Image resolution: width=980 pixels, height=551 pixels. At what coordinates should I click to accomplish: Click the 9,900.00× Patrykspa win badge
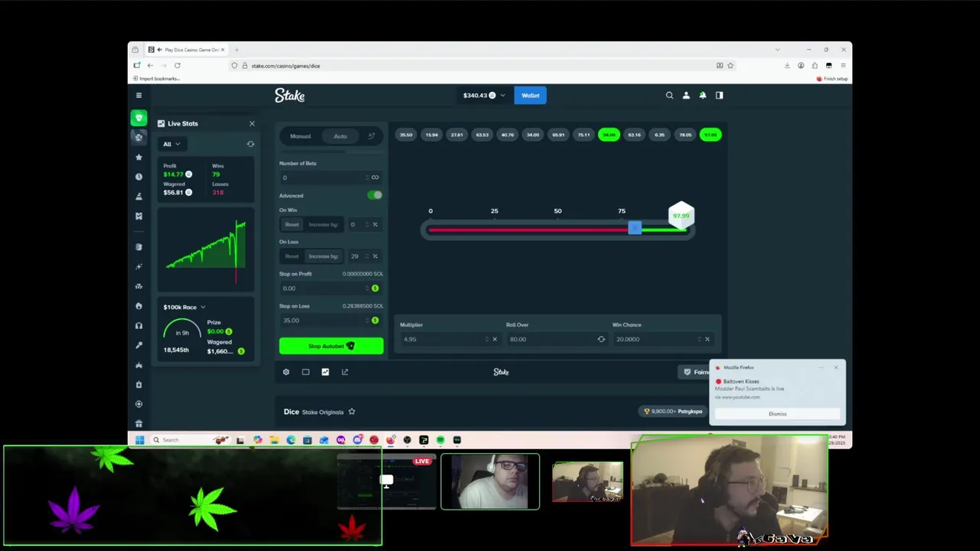point(673,412)
